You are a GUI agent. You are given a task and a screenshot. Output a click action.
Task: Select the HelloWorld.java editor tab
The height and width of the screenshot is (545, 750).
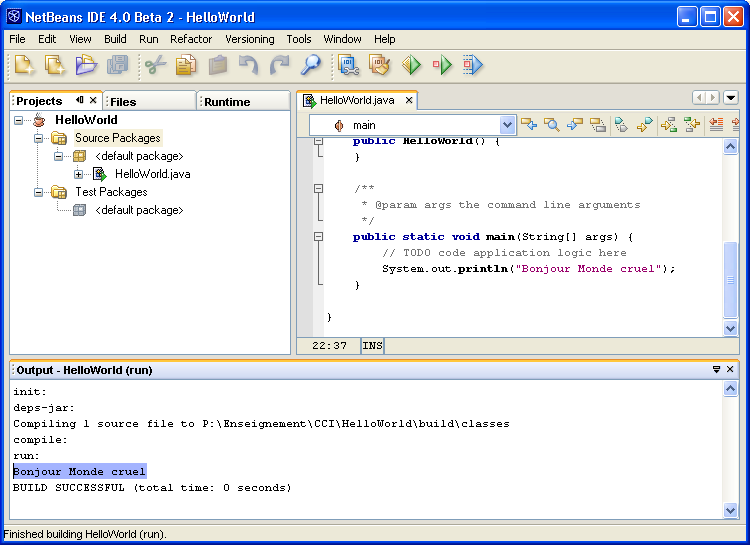[x=356, y=100]
